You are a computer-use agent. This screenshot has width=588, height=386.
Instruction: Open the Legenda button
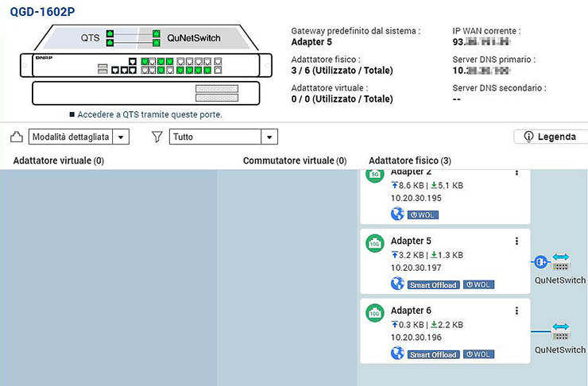550,137
